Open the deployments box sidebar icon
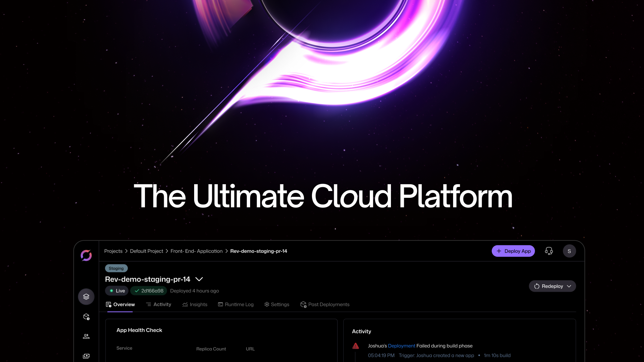This screenshot has height=362, width=644. [x=86, y=317]
